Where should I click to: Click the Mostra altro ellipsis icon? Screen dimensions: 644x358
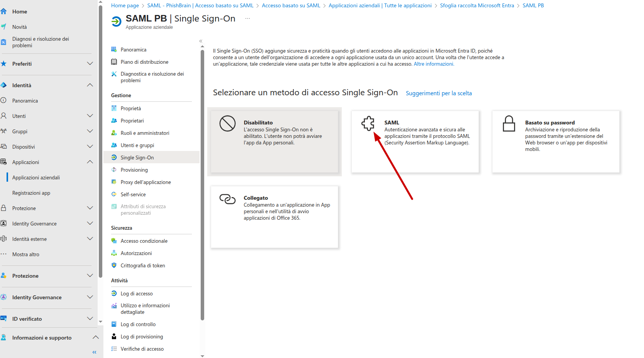click(x=3, y=254)
